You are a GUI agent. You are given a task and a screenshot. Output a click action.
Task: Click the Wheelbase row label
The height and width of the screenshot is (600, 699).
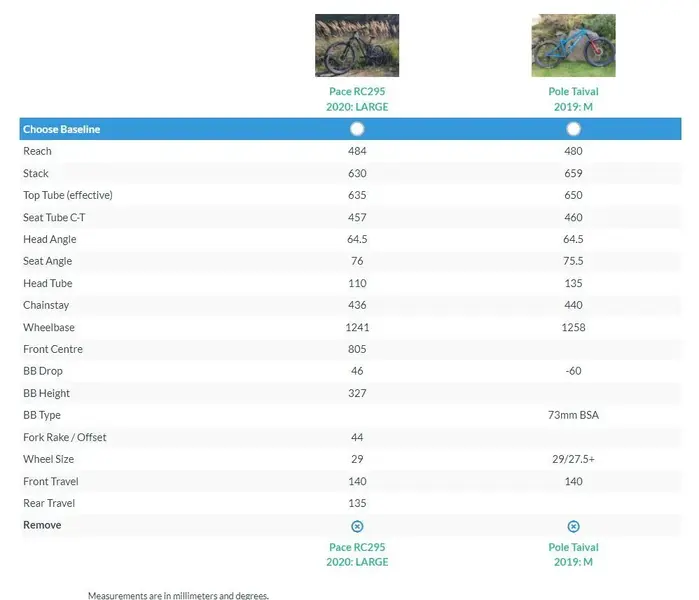tap(49, 328)
